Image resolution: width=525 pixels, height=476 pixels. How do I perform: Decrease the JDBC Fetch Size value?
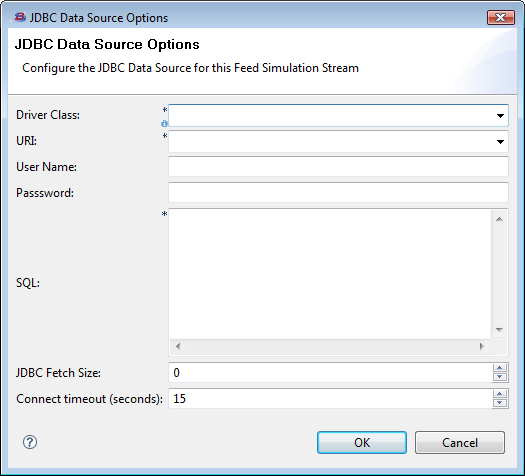(500, 377)
